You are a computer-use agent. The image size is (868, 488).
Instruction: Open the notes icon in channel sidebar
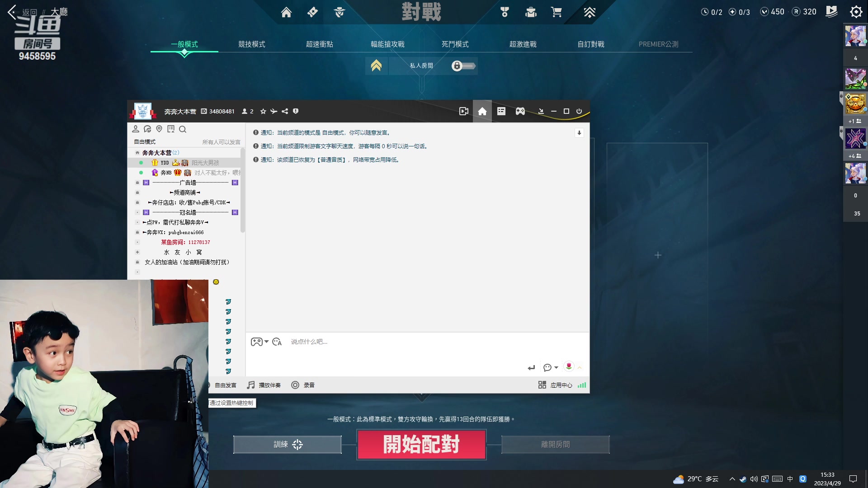pos(171,129)
